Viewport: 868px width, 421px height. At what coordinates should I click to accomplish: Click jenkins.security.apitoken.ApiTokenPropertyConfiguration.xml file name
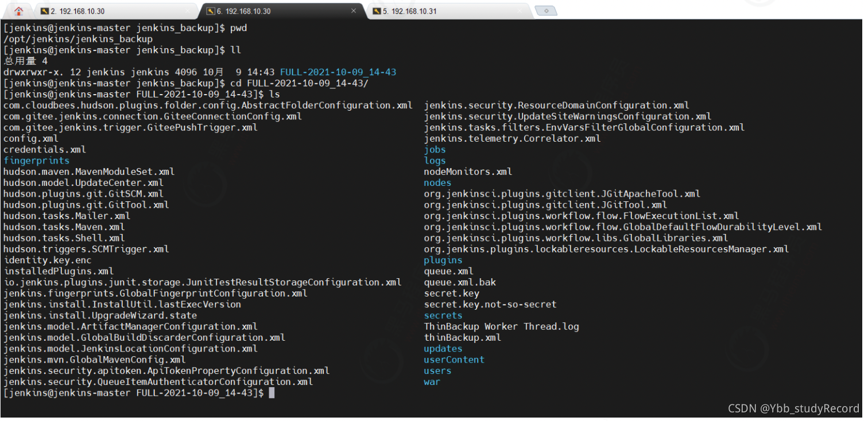pos(166,371)
